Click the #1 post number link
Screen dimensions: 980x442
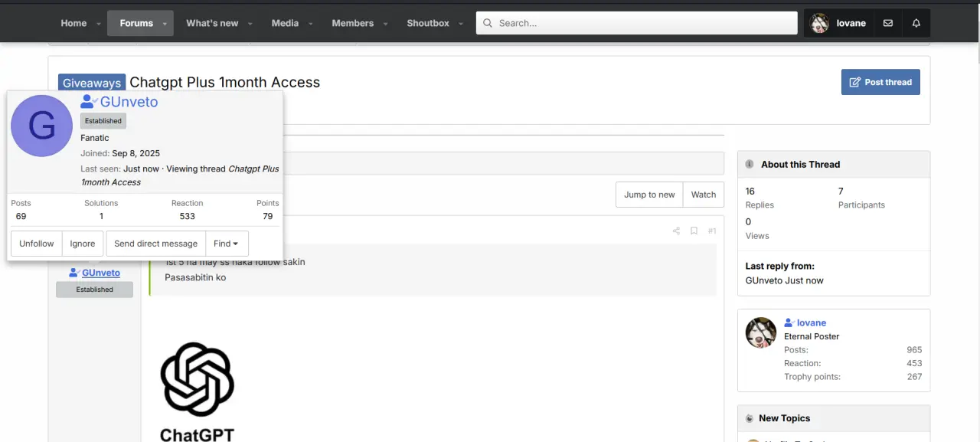click(712, 231)
